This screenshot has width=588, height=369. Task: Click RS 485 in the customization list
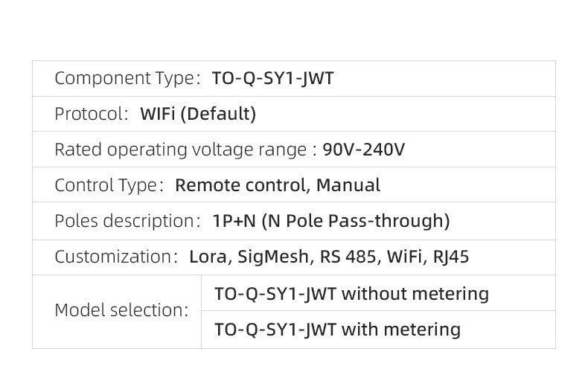pos(348,257)
